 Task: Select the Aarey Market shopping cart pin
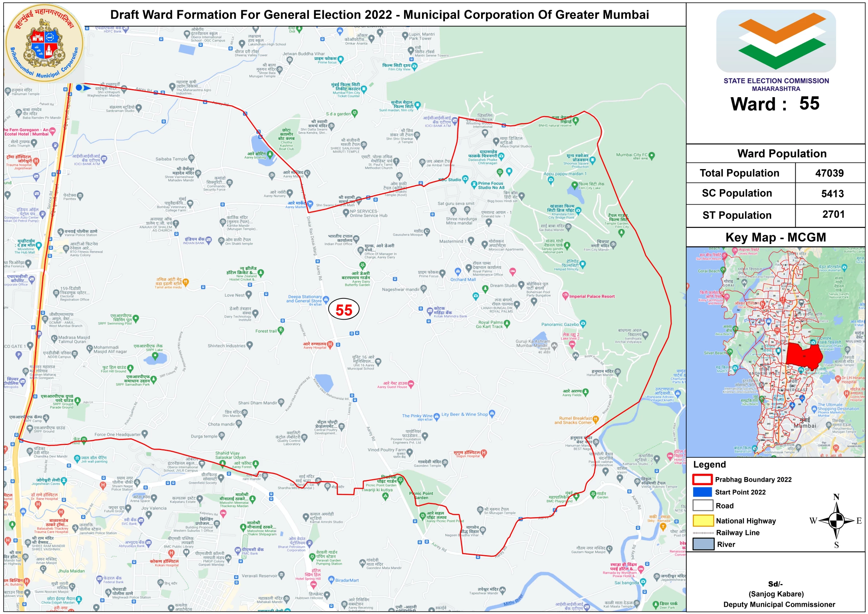(310, 204)
